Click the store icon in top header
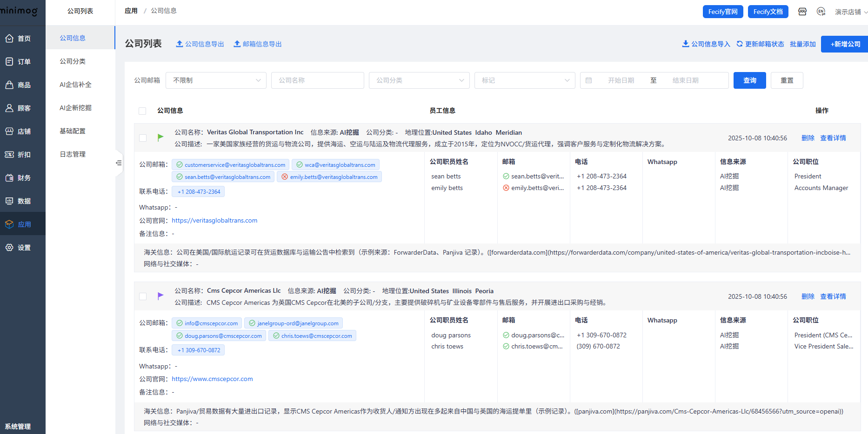 tap(802, 12)
